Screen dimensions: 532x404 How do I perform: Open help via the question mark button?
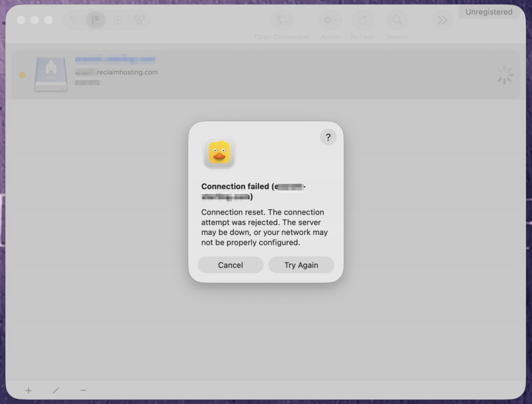[328, 137]
